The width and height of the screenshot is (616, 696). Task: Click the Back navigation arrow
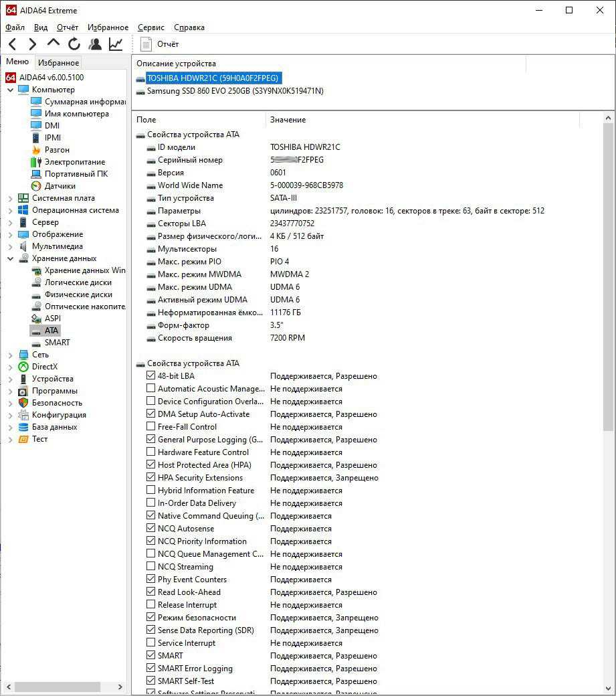[12, 44]
